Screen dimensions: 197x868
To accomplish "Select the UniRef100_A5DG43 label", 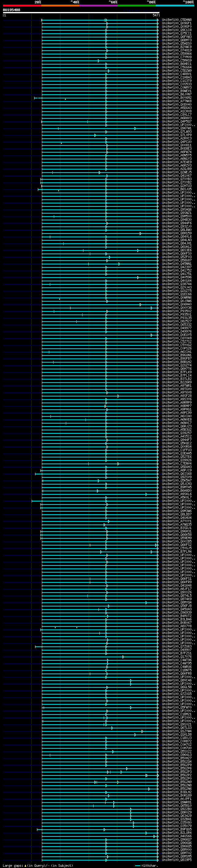I will click(x=177, y=108).
